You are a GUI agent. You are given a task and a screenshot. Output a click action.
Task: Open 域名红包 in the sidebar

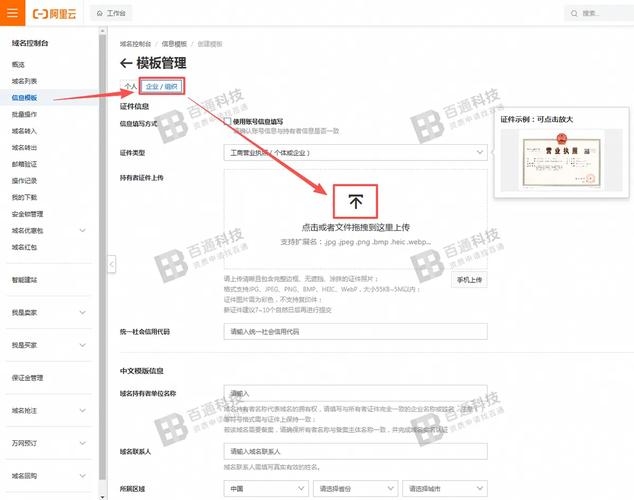click(x=24, y=247)
